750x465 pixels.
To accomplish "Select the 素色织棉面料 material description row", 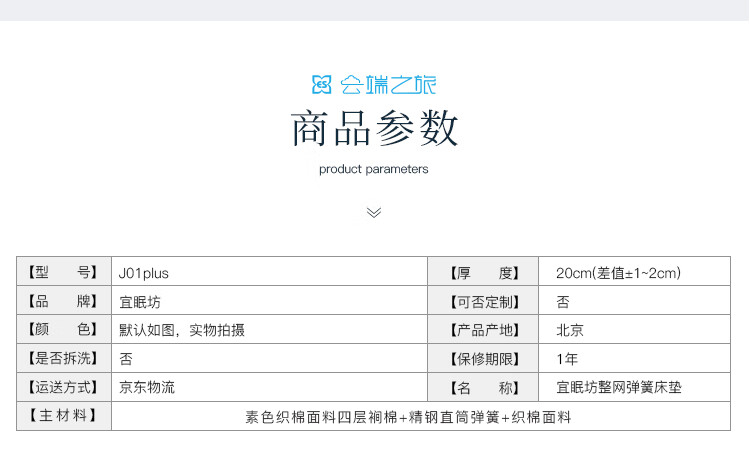I will pos(408,417).
